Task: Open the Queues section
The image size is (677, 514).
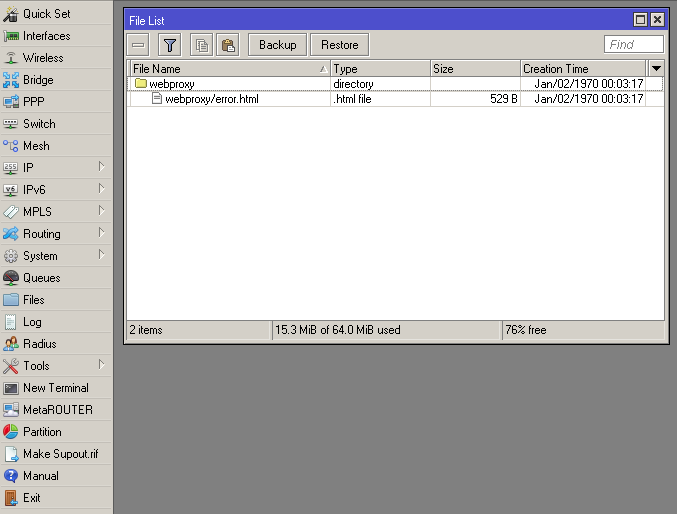Action: point(56,278)
